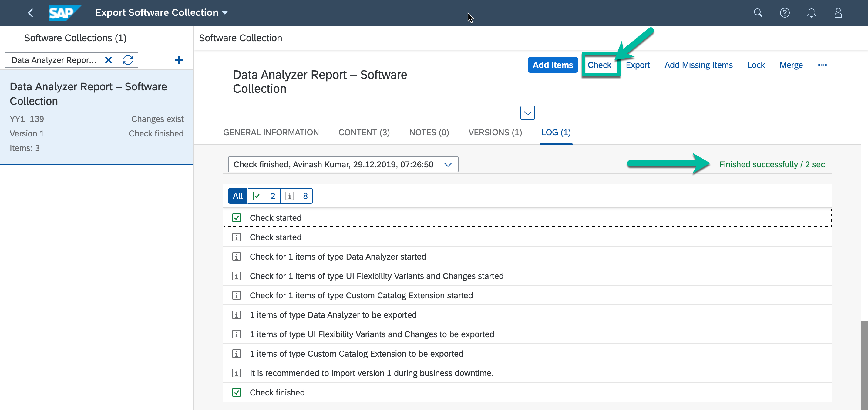Switch to the CONTENT (3) tab
Screen dimensions: 868x410
364,133
